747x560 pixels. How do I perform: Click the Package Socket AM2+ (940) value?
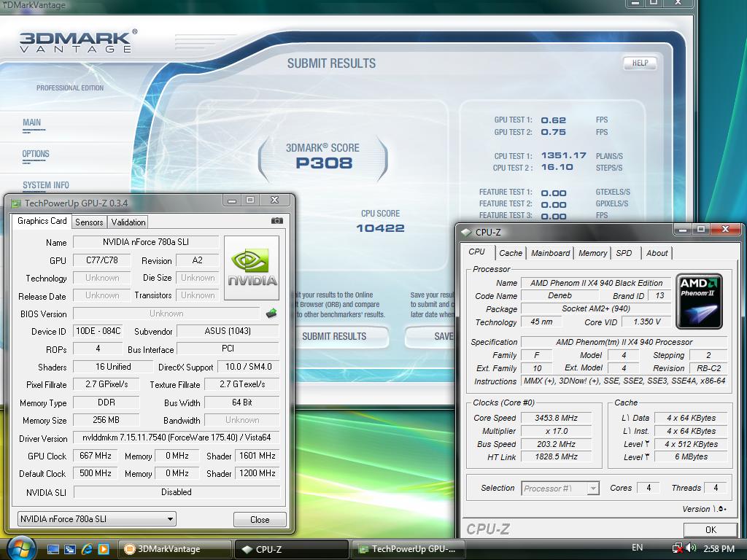click(x=596, y=308)
